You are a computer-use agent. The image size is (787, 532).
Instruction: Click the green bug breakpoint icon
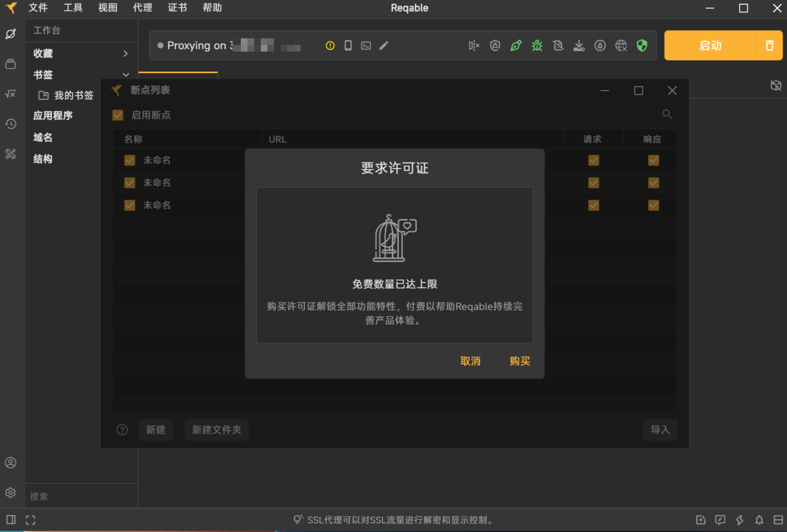click(x=537, y=45)
